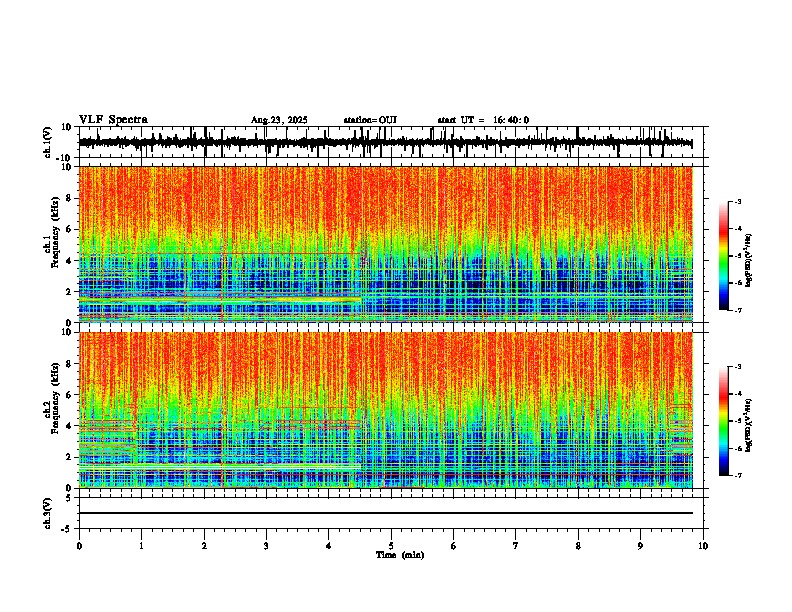Image resolution: width=792 pixels, height=612 pixels.
Task: Click time-axis tick label "3" at the bottom
Action: pyautogui.click(x=266, y=546)
